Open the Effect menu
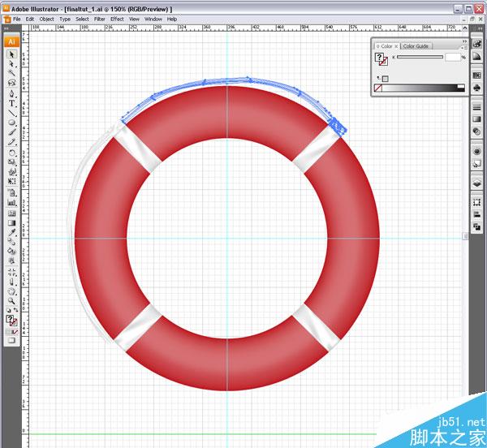This screenshot has width=487, height=448. coord(117,19)
